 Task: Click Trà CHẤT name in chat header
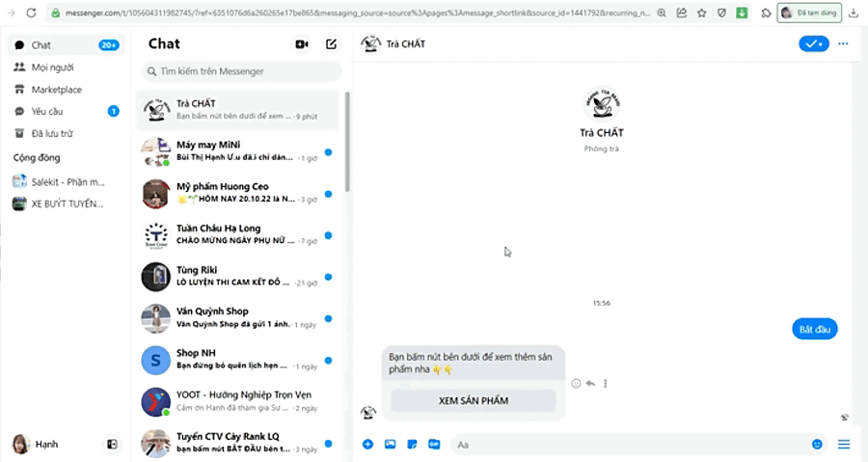(406, 44)
